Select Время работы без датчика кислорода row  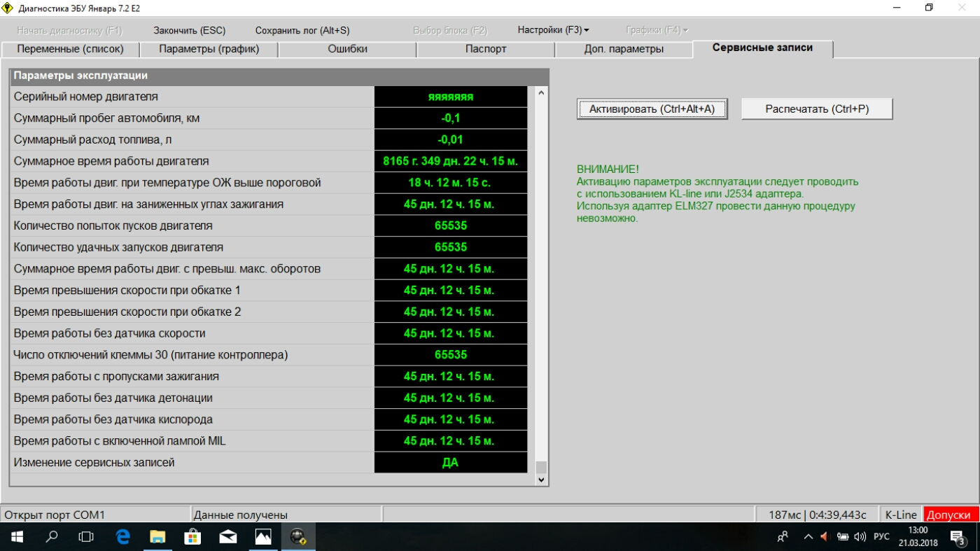tap(270, 419)
